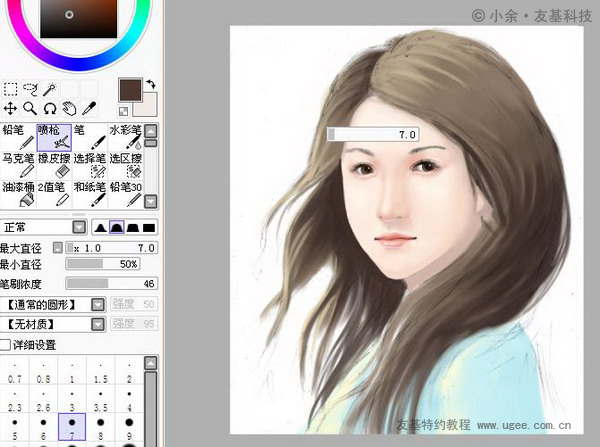Choose the 笔 pen brush

pyautogui.click(x=90, y=137)
